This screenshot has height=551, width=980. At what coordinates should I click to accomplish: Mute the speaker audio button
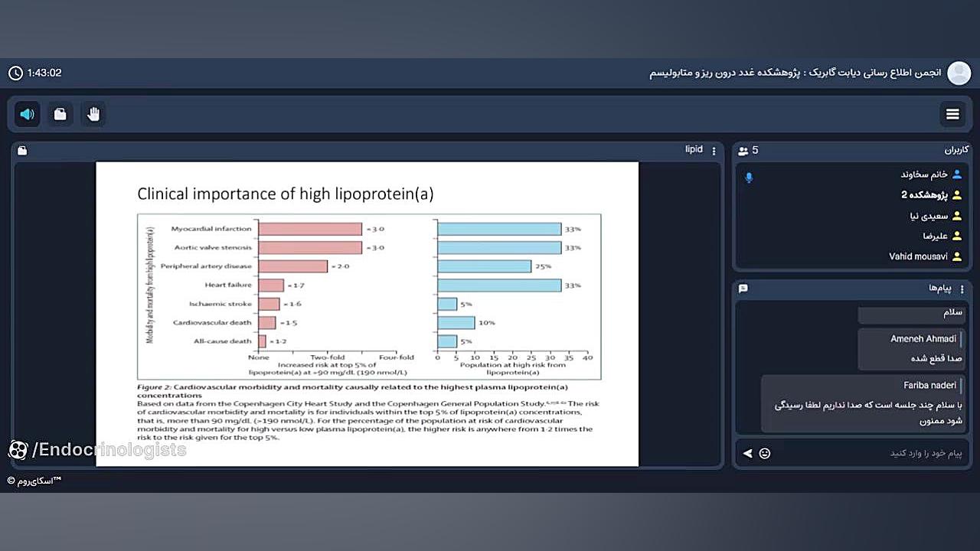click(28, 114)
